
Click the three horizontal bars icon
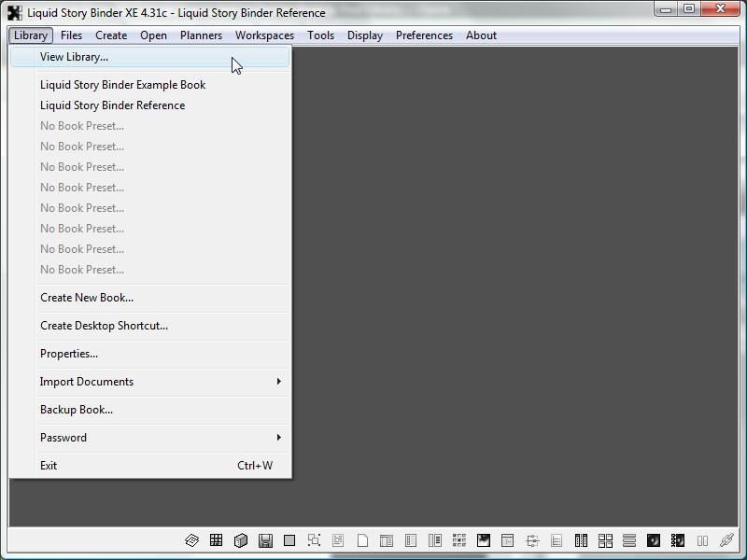(x=629, y=540)
